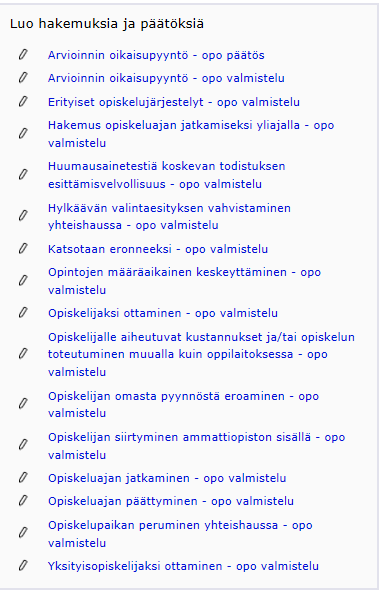Open Hakemus opiskeluajan jatkamiseksi yliajalla link

(x=191, y=134)
